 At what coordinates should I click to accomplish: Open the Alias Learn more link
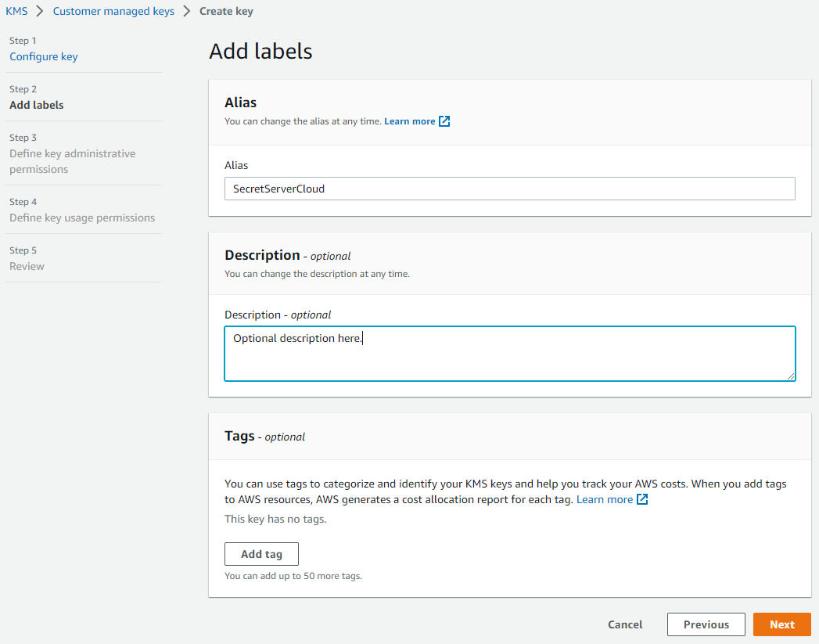(x=409, y=121)
